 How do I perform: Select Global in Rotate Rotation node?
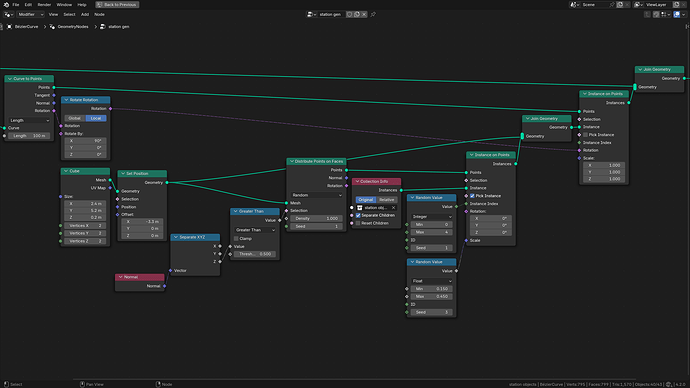pyautogui.click(x=75, y=118)
